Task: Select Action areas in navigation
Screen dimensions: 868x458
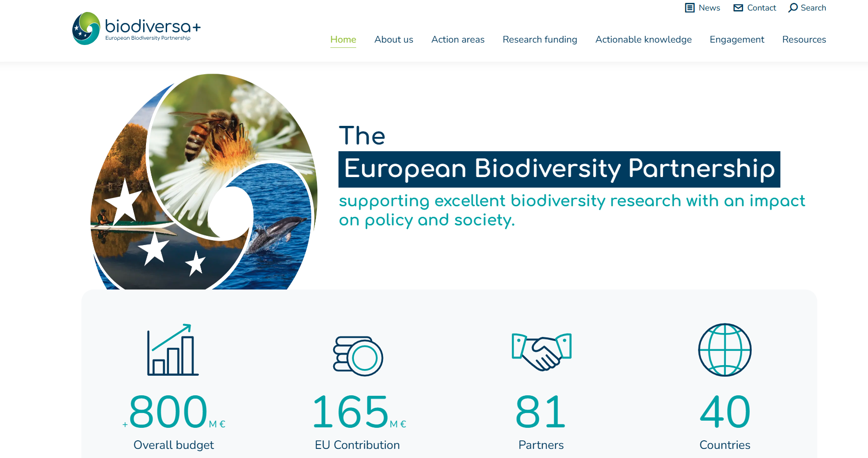Action: click(x=458, y=40)
